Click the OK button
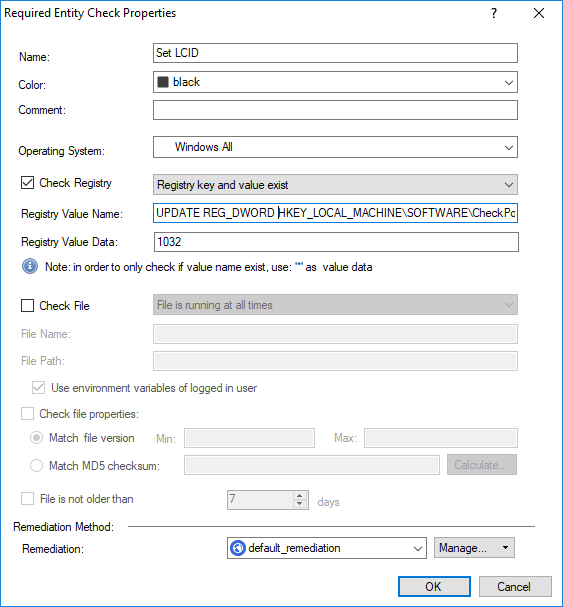 coord(434,586)
